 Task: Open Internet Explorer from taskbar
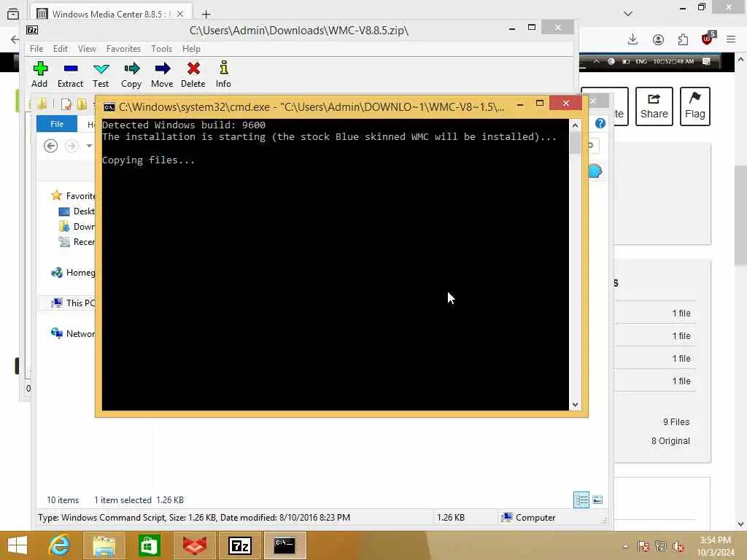[x=60, y=545]
